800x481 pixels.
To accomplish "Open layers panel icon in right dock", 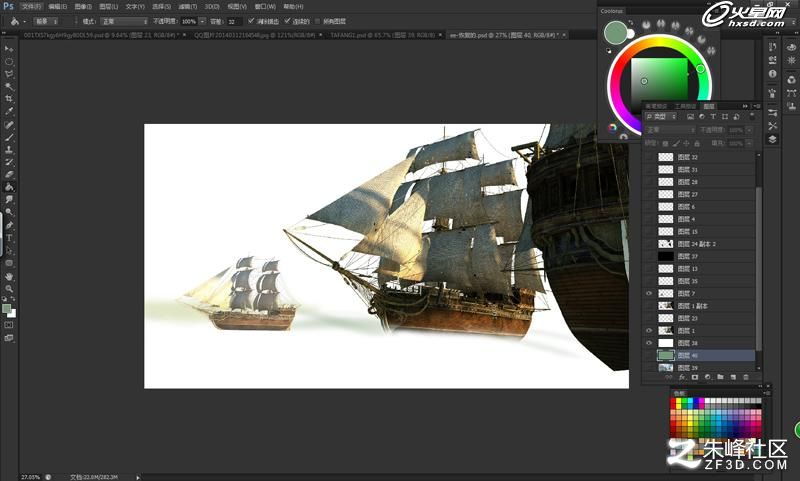I will click(772, 139).
